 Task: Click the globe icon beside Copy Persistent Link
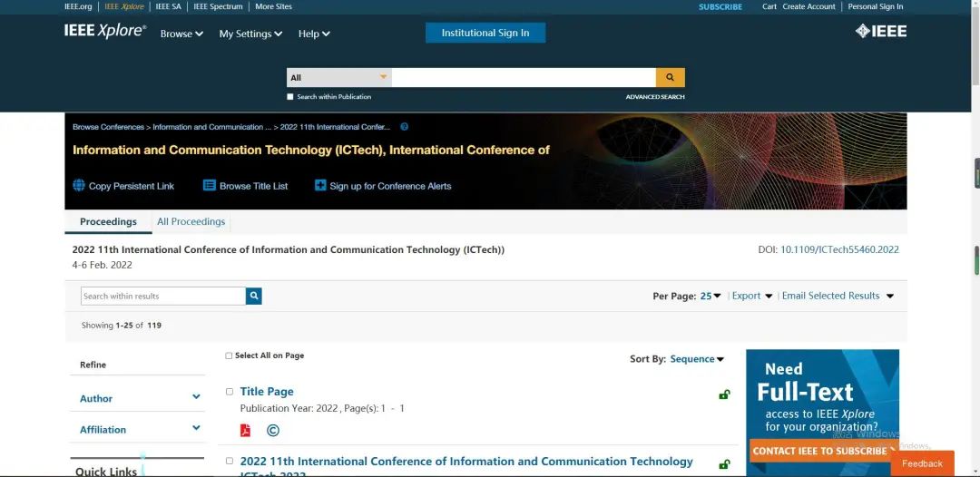point(79,185)
